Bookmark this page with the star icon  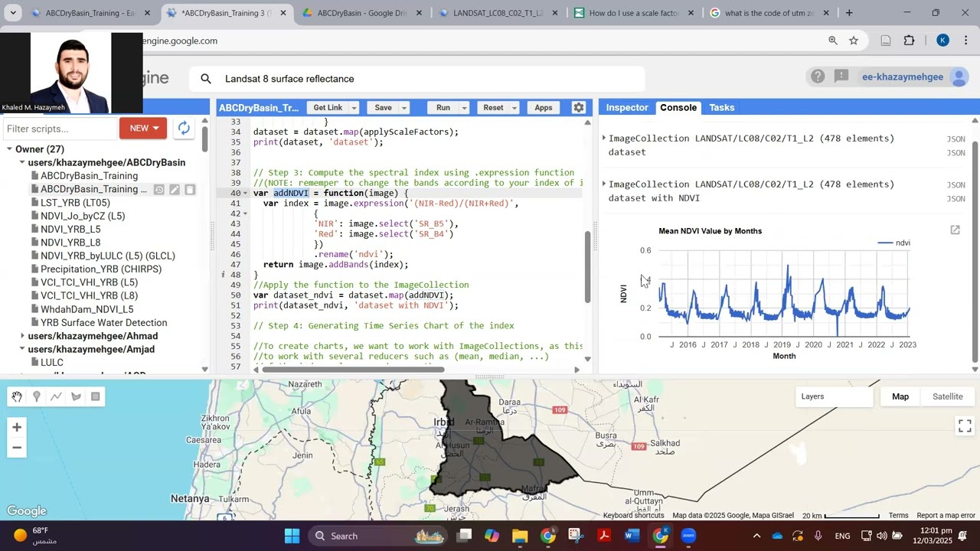[x=854, y=41]
